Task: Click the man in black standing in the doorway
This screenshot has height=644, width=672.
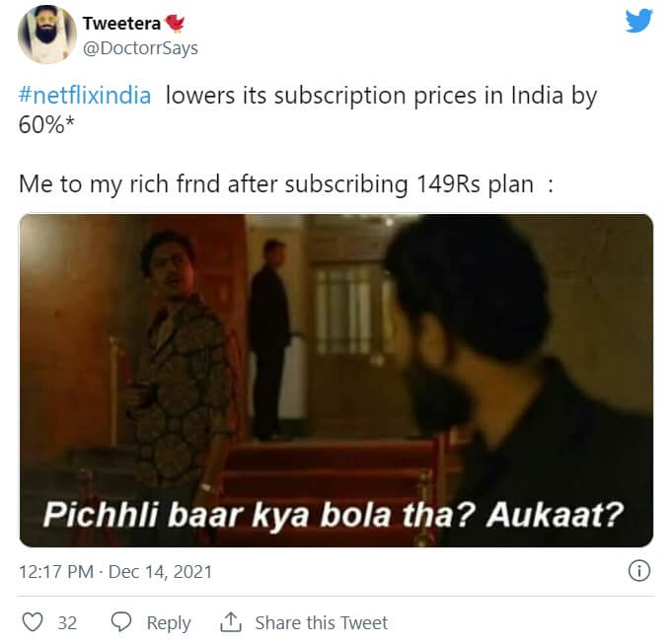Action: pyautogui.click(x=270, y=338)
